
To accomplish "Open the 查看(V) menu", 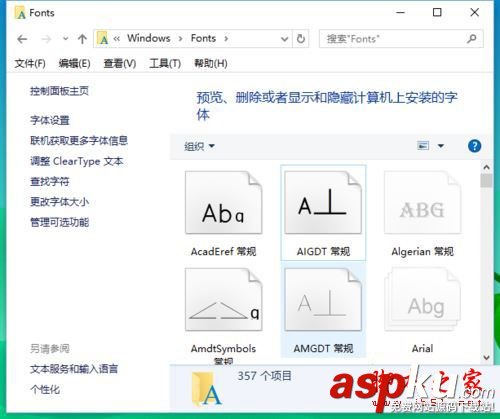I will 120,63.
